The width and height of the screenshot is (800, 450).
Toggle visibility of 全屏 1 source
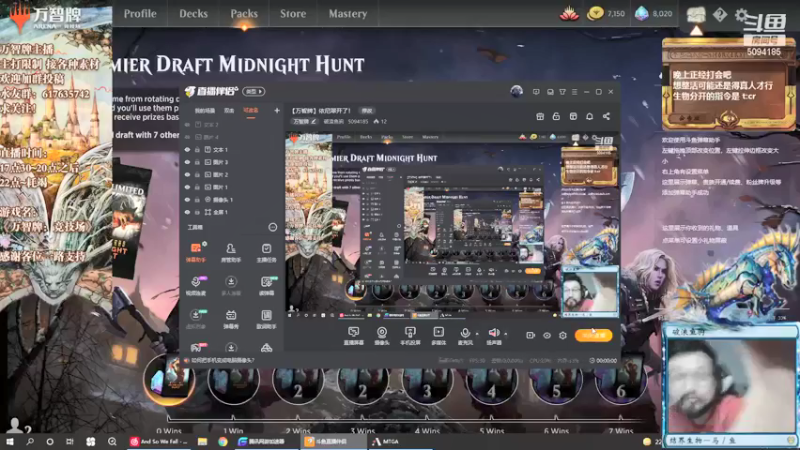pos(187,212)
